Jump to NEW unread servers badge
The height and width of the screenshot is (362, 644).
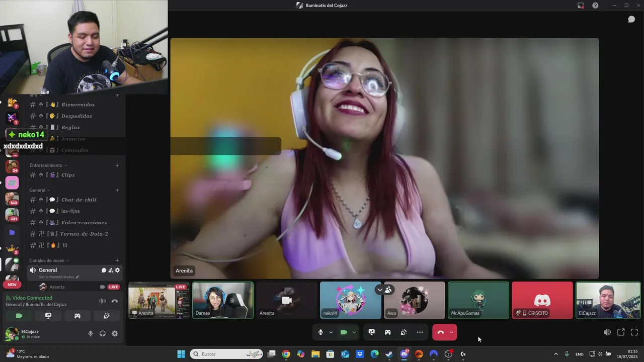(x=12, y=285)
